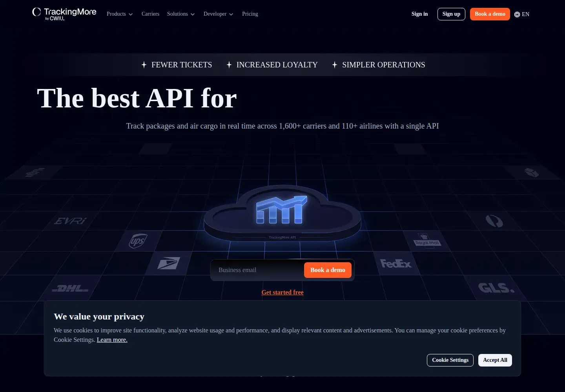This screenshot has height=392, width=565.
Task: Click the TrackingMore logo
Action: pos(64,14)
